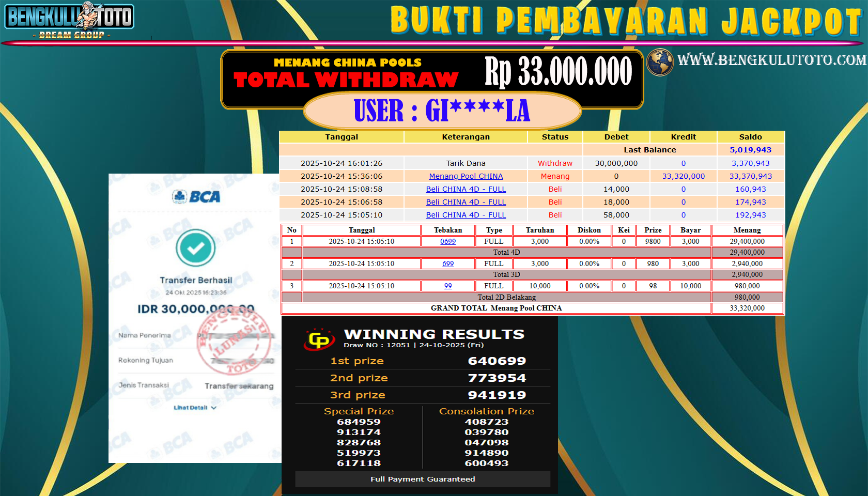868x496 pixels.
Task: Click the green transfer success checkmark
Action: (x=195, y=249)
